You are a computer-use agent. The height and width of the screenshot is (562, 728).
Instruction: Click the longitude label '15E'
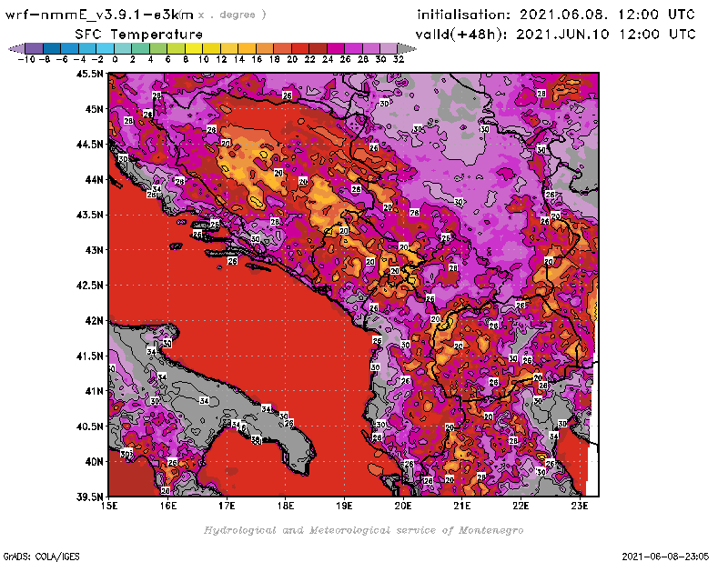click(109, 507)
